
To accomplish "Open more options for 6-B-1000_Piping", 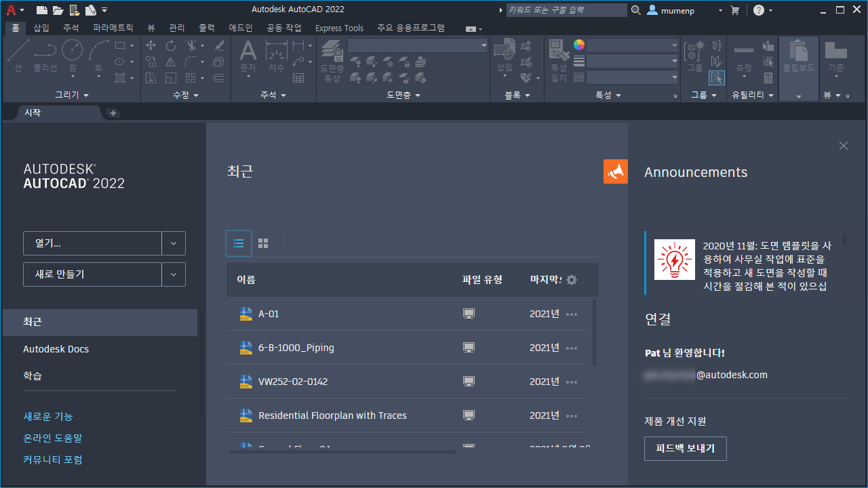I will [x=572, y=348].
